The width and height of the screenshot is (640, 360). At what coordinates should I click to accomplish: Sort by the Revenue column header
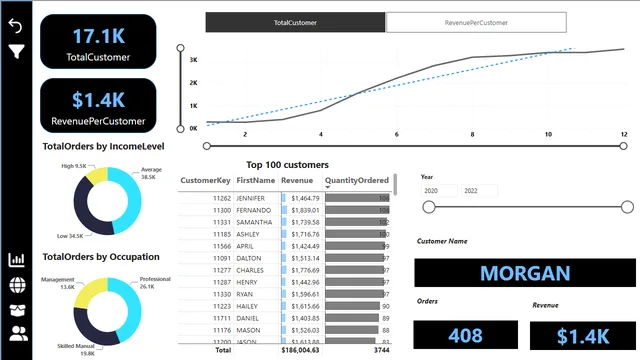tap(297, 180)
